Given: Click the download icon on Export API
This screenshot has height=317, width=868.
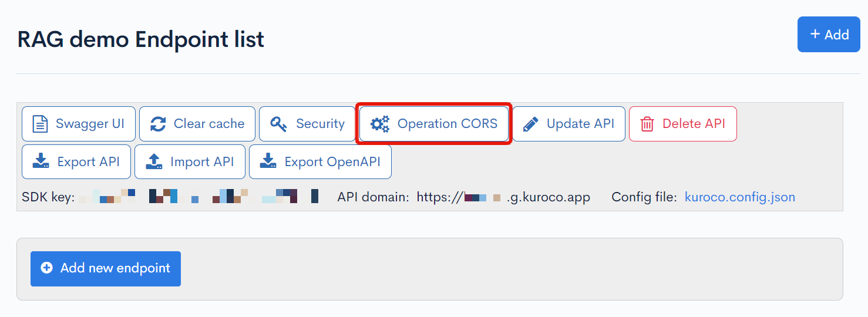Looking at the screenshot, I should point(41,161).
